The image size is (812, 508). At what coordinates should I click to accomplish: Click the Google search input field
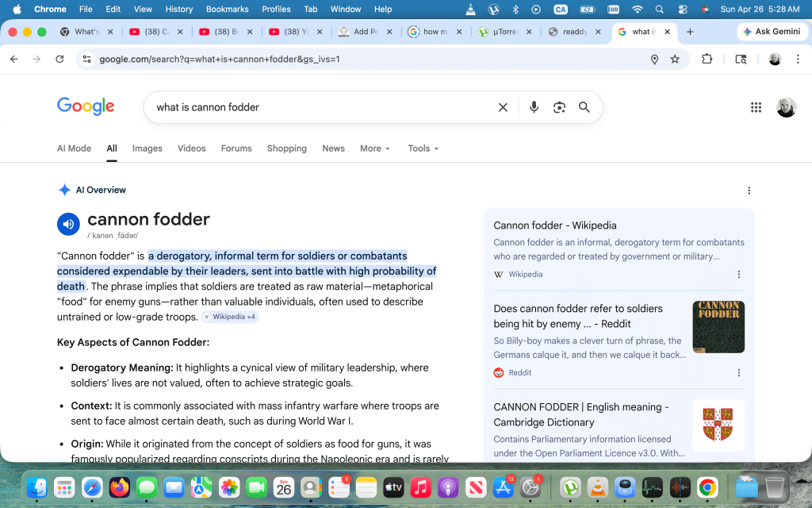317,107
